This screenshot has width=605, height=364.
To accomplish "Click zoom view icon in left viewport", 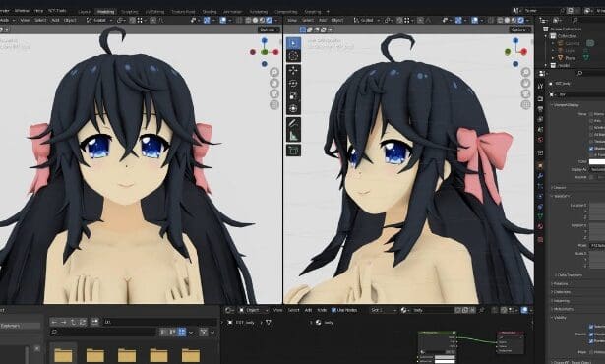I will click(274, 72).
